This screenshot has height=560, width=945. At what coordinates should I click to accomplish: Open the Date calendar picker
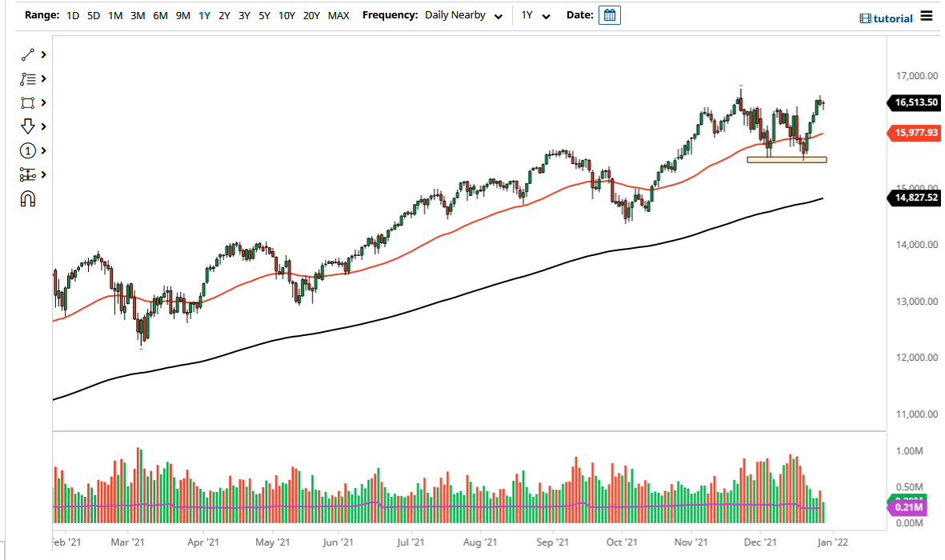609,15
